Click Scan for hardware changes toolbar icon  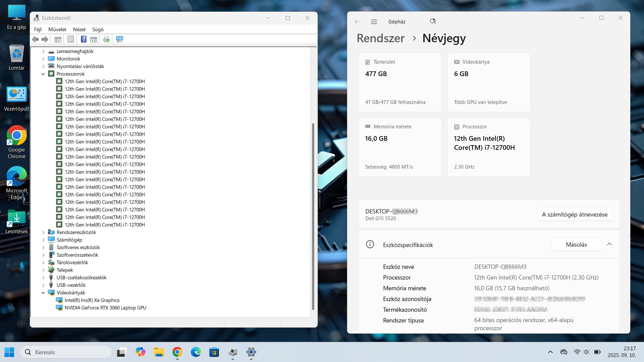coord(119,40)
